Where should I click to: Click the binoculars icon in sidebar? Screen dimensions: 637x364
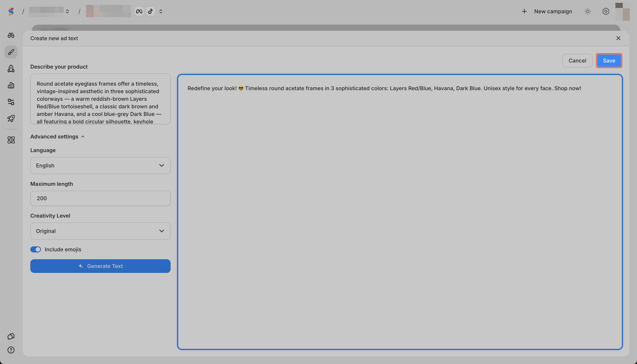pos(11,35)
